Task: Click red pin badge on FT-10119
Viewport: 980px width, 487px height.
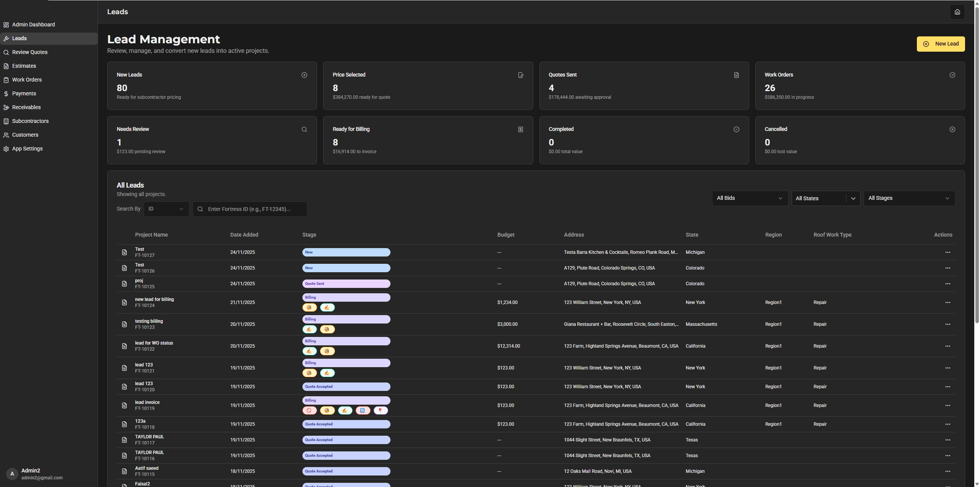Action: point(381,410)
